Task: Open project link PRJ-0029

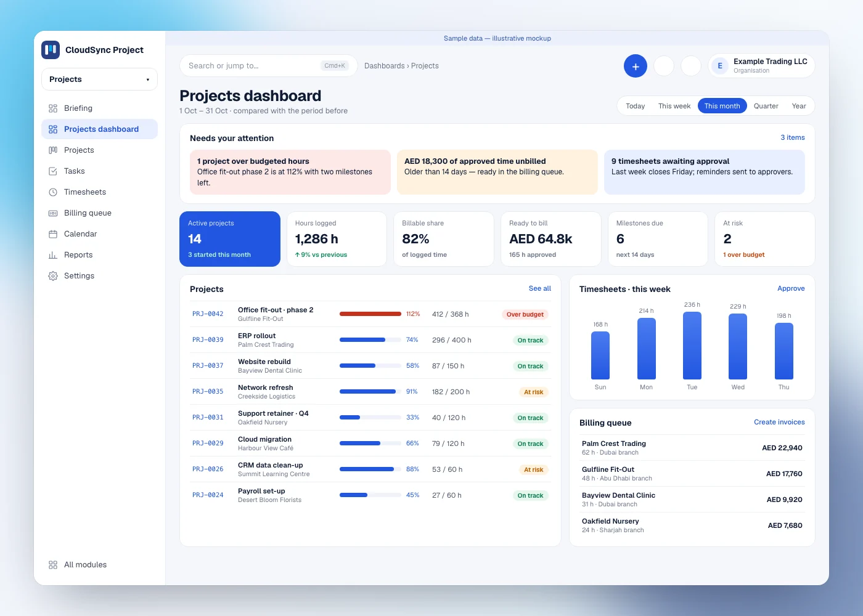Action: pos(208,444)
